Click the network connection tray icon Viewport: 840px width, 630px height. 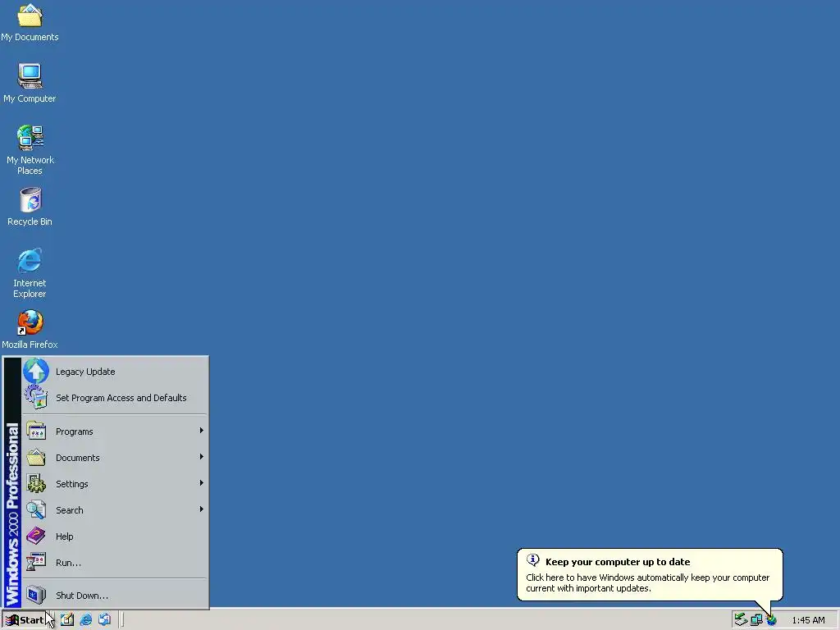pyautogui.click(x=756, y=620)
